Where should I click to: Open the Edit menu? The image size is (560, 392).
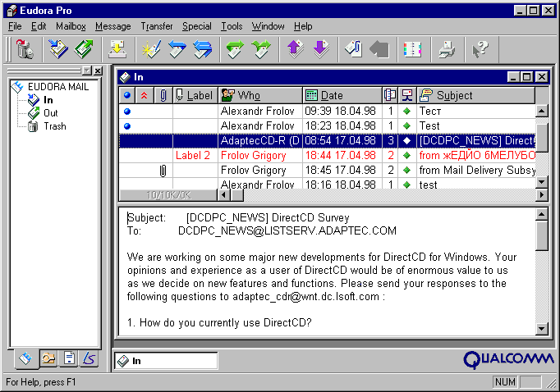click(x=39, y=26)
